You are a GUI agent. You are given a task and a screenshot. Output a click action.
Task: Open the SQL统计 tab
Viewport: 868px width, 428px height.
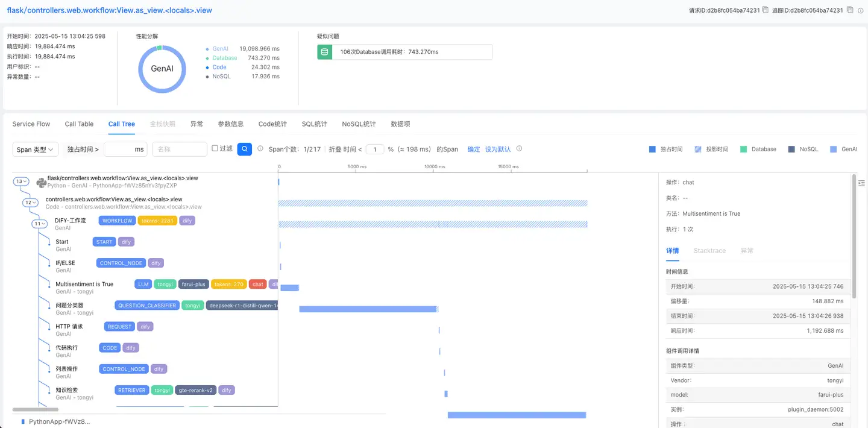[x=314, y=124]
